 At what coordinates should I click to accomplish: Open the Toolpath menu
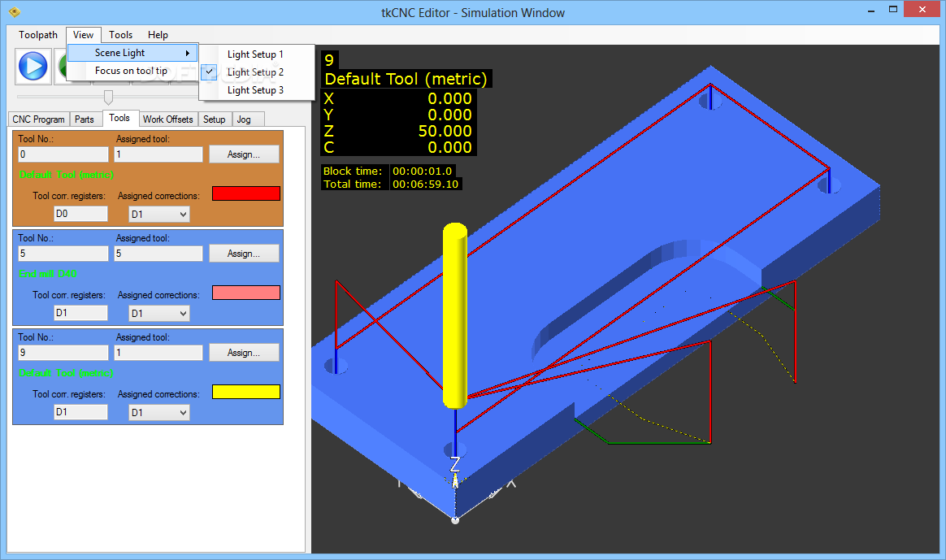[x=38, y=35]
